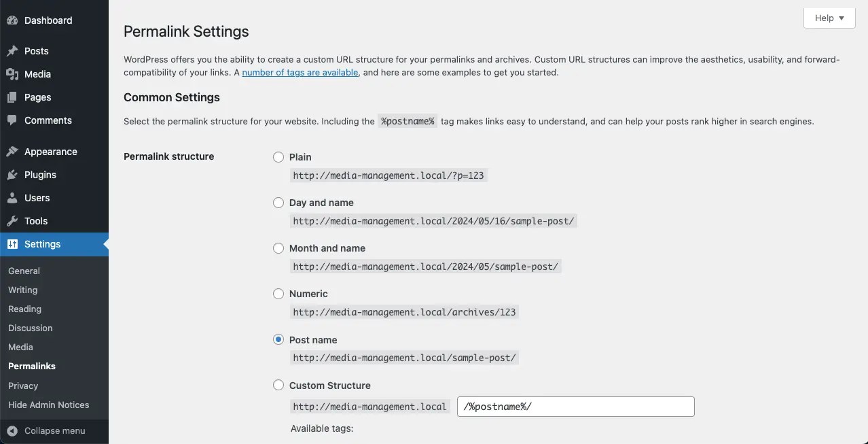
Task: Choose the Custom Structure radio button
Action: coord(278,385)
